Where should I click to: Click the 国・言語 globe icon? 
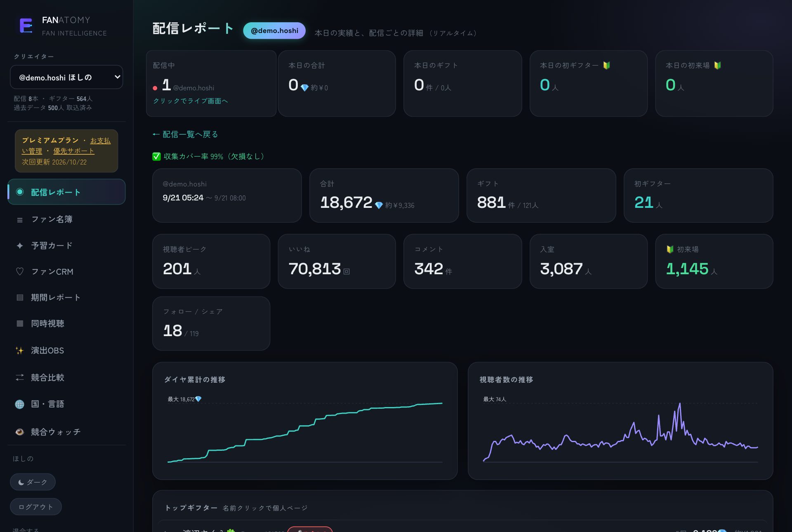tap(19, 404)
